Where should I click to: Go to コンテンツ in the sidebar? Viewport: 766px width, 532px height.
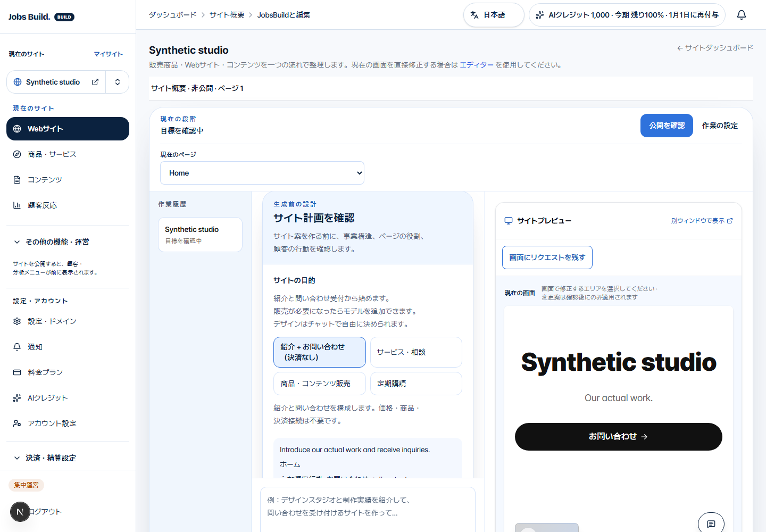[x=68, y=180]
